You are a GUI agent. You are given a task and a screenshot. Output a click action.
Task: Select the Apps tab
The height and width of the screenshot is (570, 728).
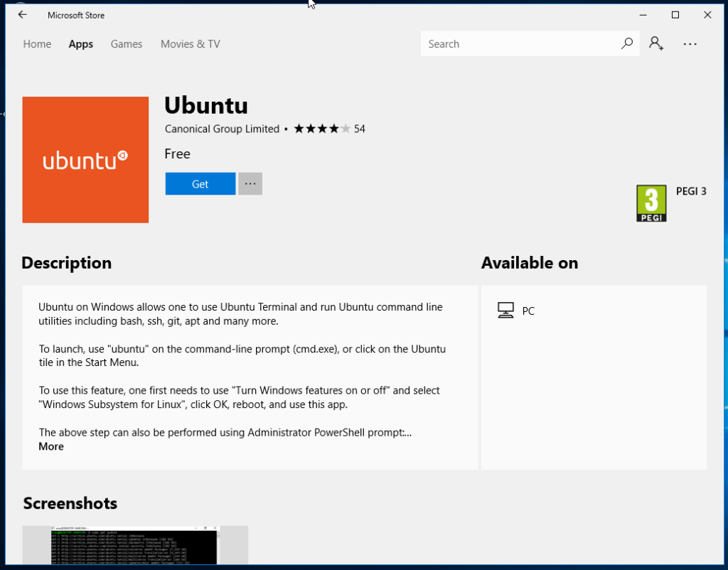click(x=80, y=43)
